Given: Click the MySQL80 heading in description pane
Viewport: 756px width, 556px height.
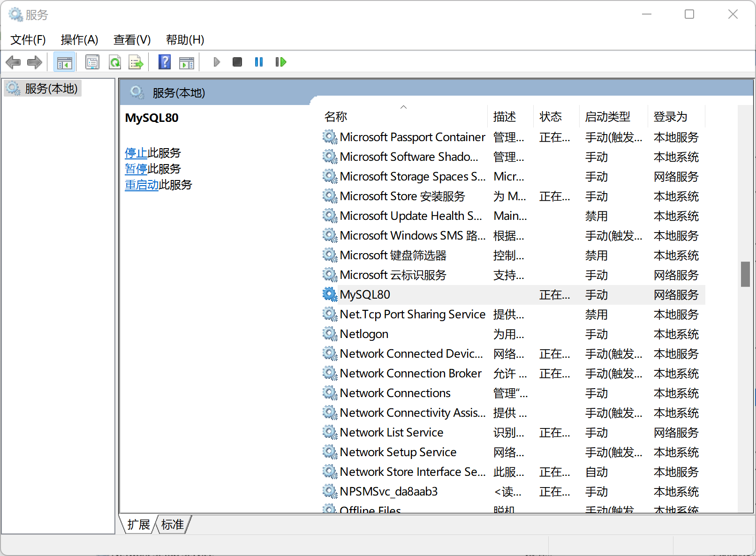Looking at the screenshot, I should point(151,118).
